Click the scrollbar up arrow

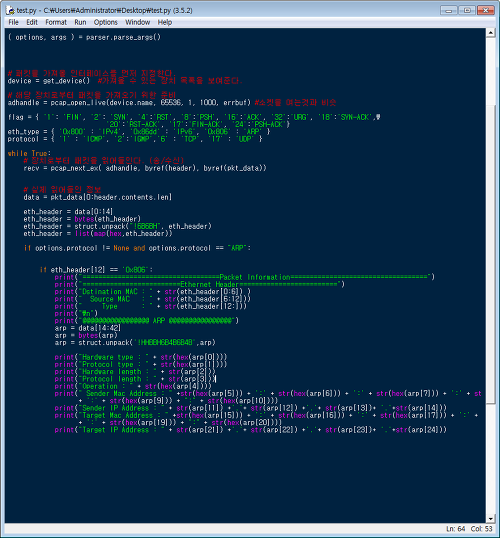491,33
